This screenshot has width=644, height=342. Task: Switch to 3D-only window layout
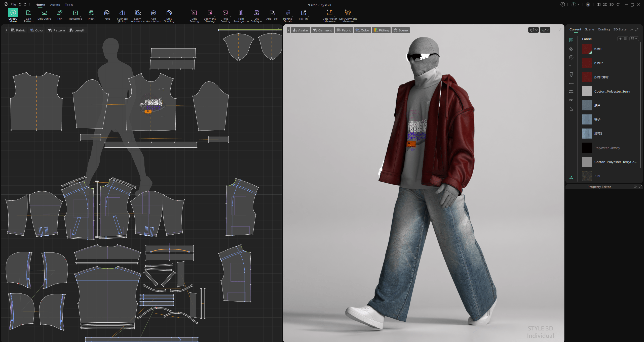tap(611, 5)
